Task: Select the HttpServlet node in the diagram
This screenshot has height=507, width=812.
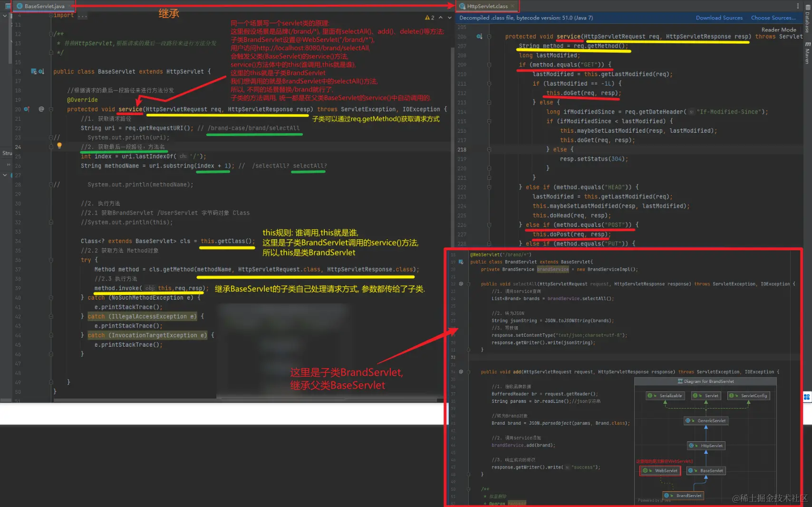Action: point(706,446)
